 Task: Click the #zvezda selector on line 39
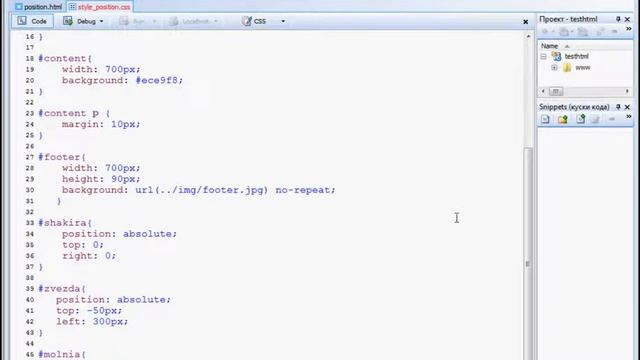62,289
